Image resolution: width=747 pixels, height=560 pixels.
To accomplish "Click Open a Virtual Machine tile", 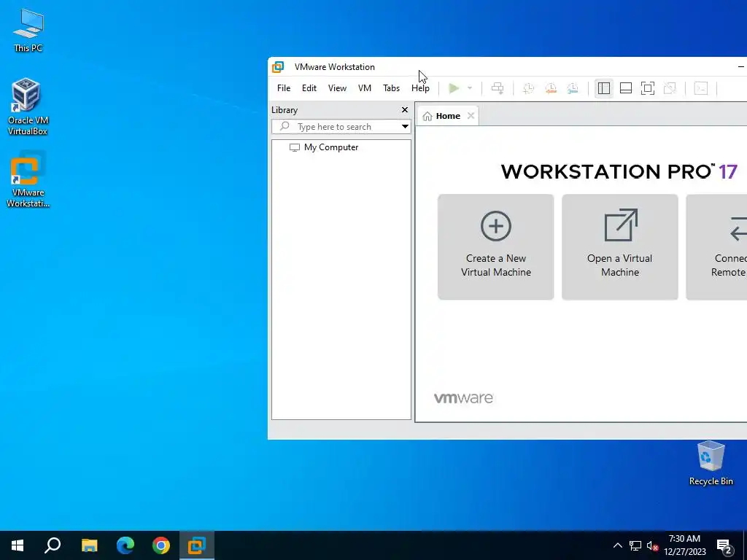I will (620, 247).
